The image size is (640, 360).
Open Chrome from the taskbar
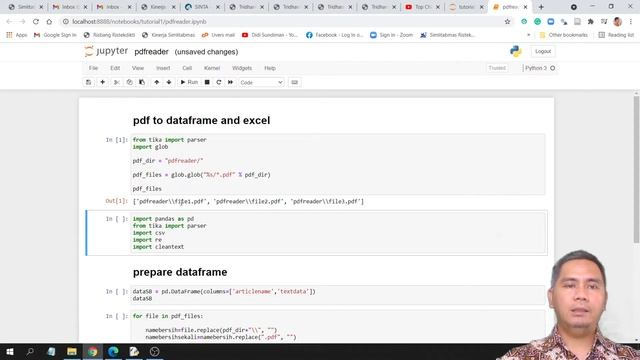click(93, 351)
